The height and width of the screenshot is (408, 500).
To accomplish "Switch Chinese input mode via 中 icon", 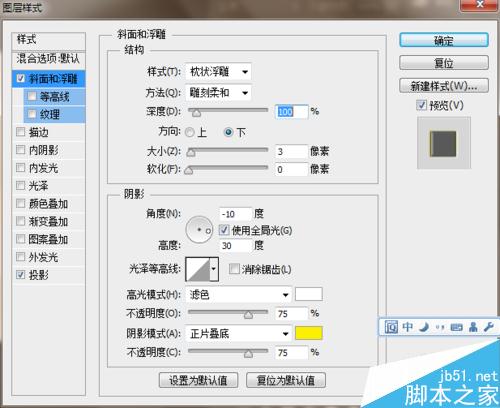I will 408,327.
